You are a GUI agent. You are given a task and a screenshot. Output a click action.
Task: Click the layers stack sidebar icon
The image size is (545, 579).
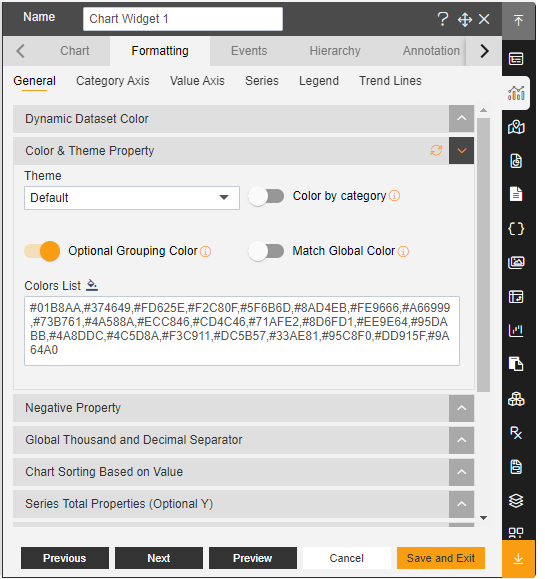click(516, 501)
